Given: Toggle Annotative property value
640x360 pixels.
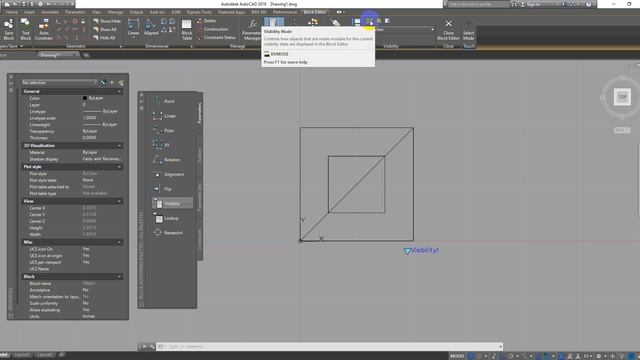Looking at the screenshot, I should pos(86,290).
